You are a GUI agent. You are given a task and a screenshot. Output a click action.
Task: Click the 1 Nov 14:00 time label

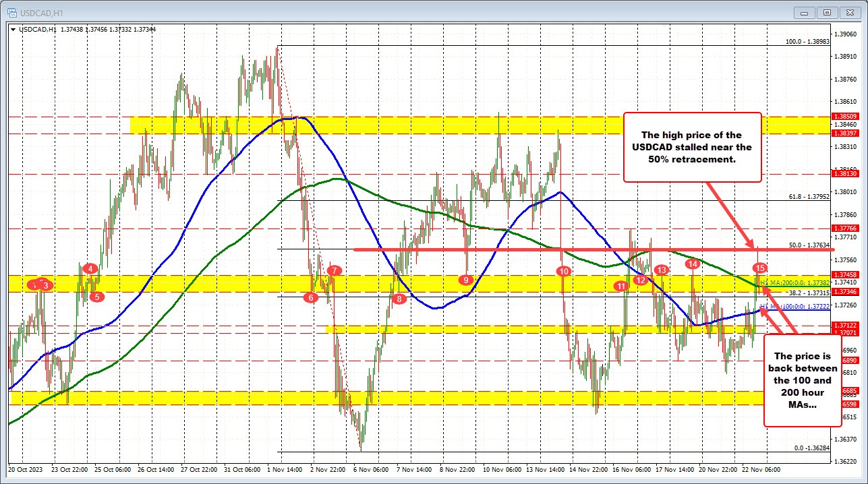coord(285,468)
